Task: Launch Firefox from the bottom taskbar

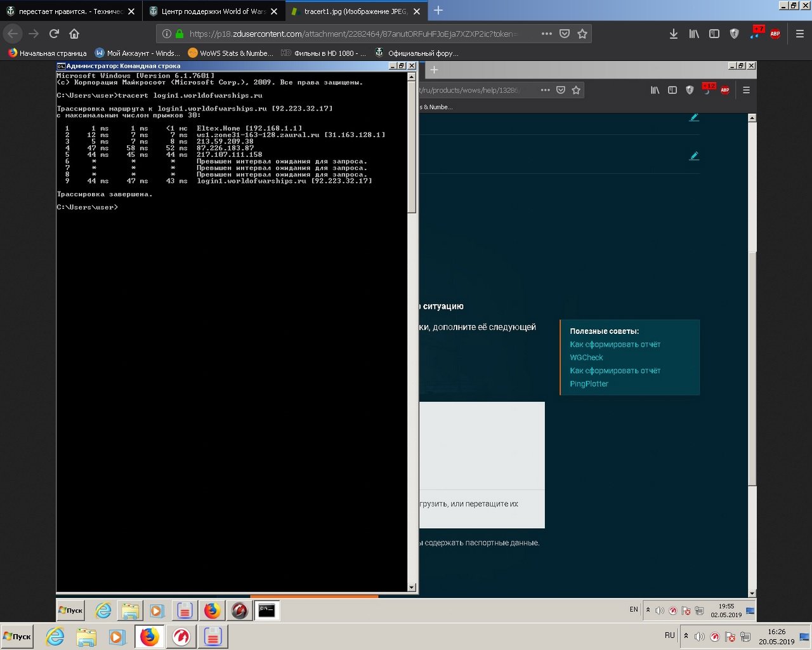Action: [150, 636]
